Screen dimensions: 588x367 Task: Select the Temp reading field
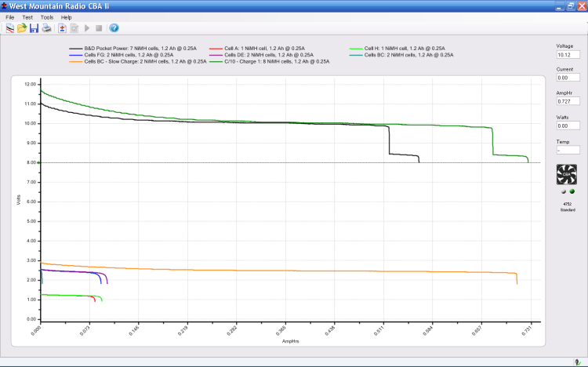[567, 150]
